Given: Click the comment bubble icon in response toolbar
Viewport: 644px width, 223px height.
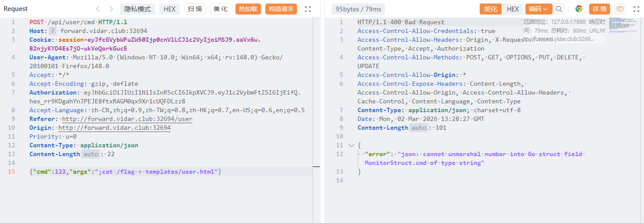Looking at the screenshot, I should pos(620,9).
